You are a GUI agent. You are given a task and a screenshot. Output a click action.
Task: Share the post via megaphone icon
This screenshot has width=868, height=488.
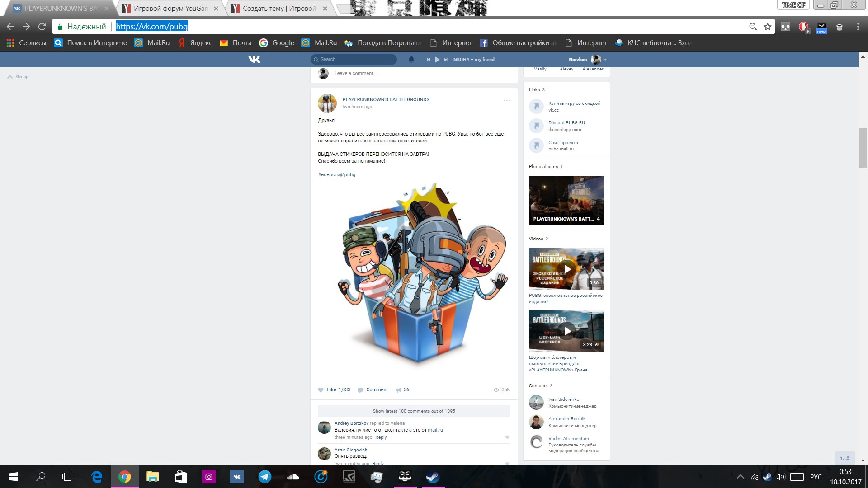(402, 389)
